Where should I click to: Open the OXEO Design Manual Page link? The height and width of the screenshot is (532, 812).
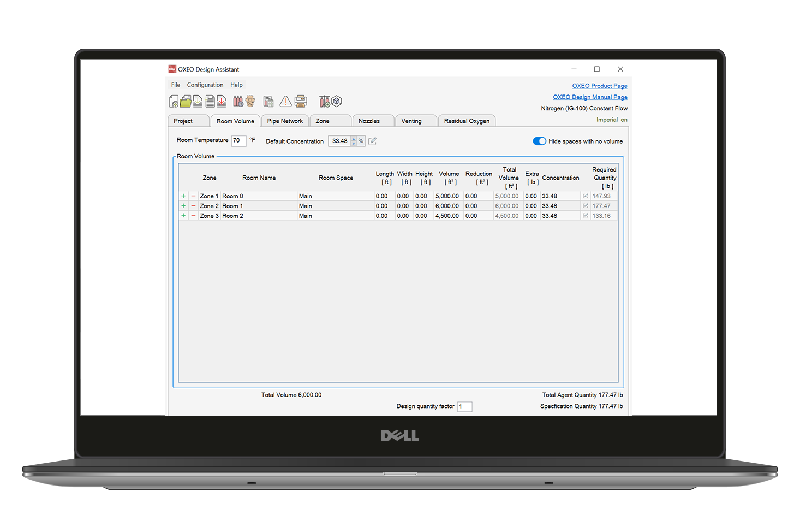coord(590,97)
